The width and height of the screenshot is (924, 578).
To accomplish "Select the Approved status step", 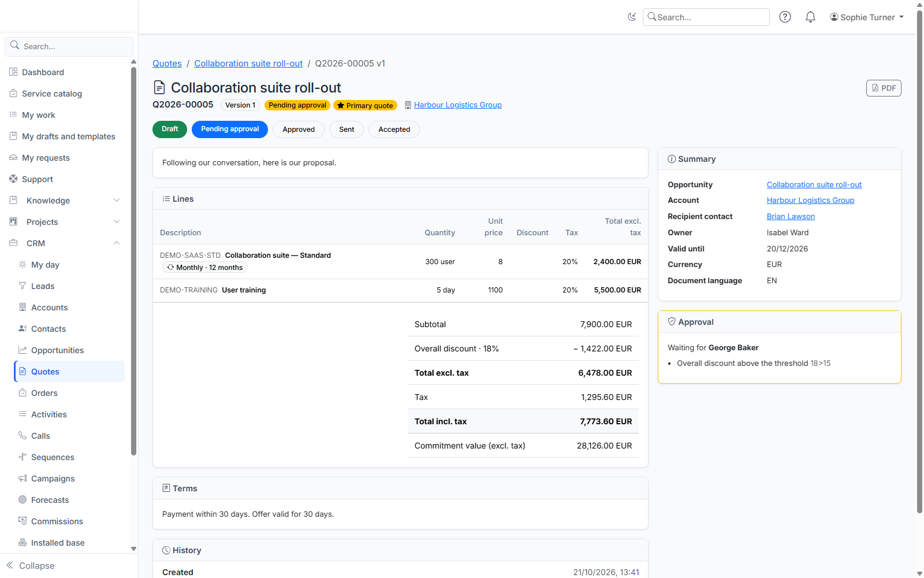I will point(299,129).
